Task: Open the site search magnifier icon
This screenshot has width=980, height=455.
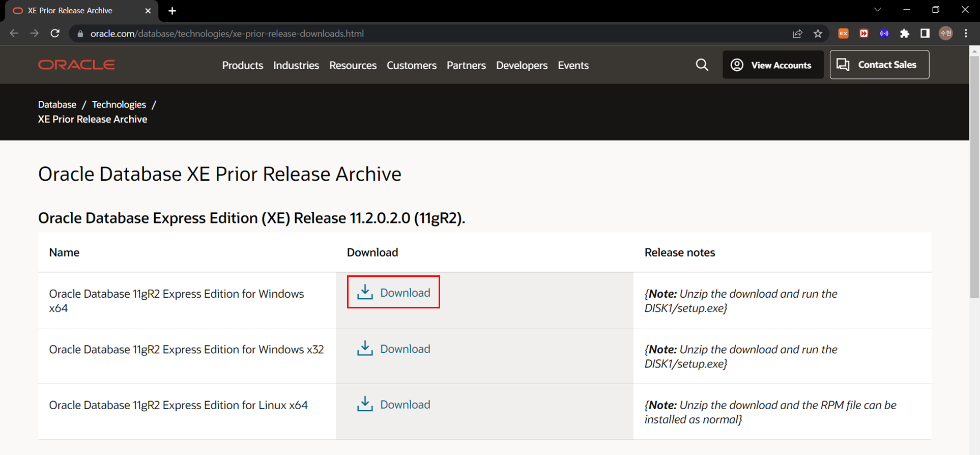Action: tap(702, 65)
